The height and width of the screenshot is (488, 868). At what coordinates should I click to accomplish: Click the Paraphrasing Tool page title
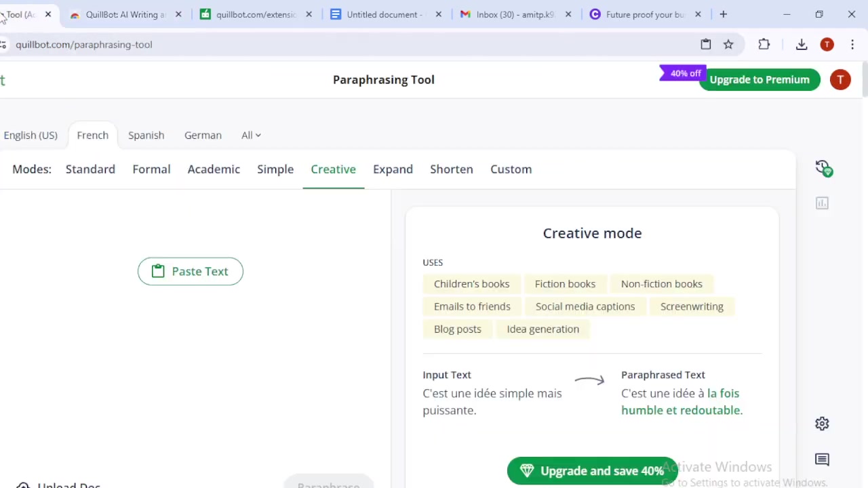pyautogui.click(x=384, y=79)
